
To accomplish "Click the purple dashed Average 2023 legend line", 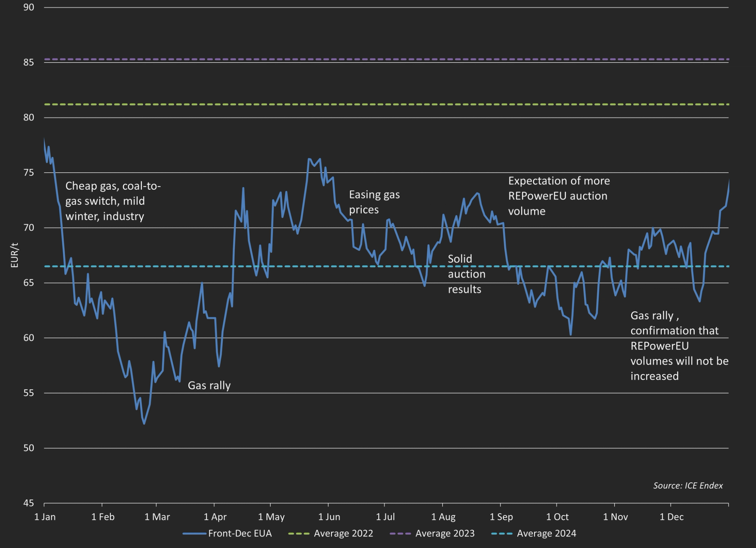I will click(400, 534).
